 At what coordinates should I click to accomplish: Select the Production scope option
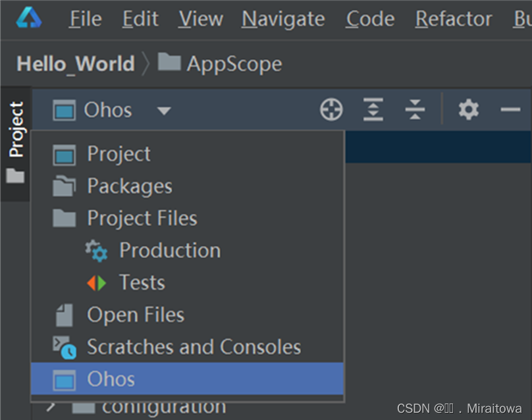(187, 250)
